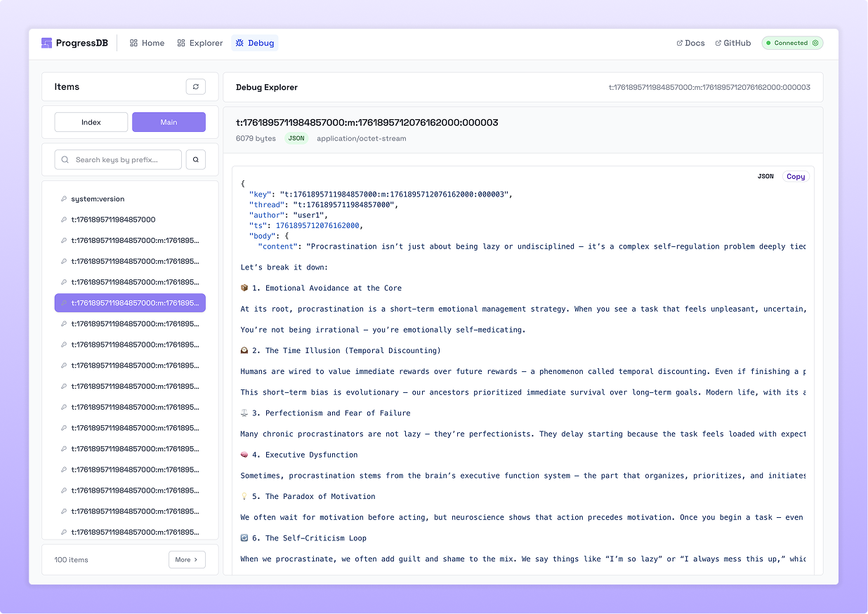Open the GitHub link
The width and height of the screenshot is (868, 614).
point(732,43)
